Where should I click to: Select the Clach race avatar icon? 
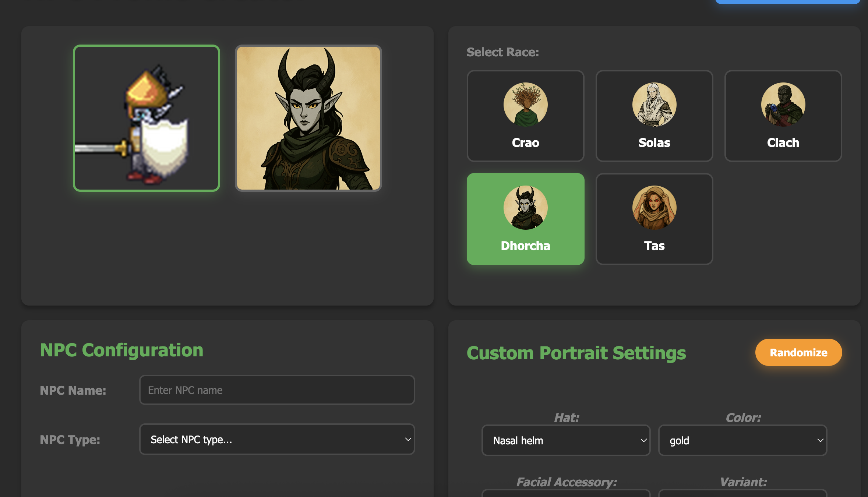click(783, 105)
